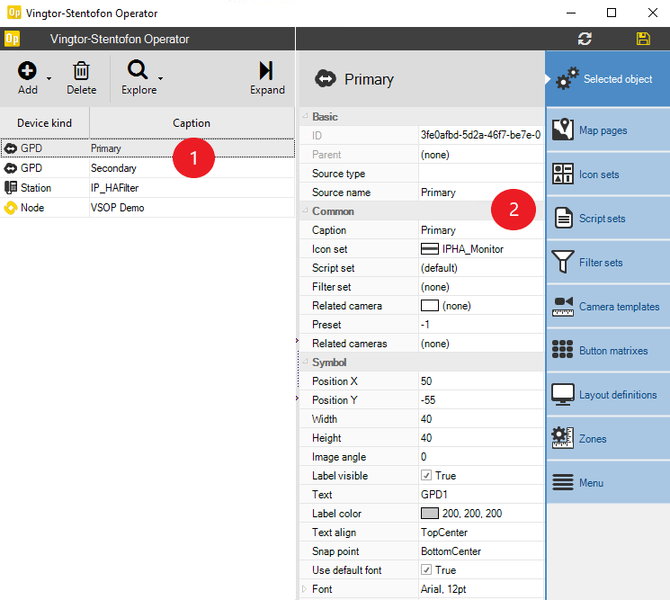Toggle the Label visible checkbox

pyautogui.click(x=427, y=476)
